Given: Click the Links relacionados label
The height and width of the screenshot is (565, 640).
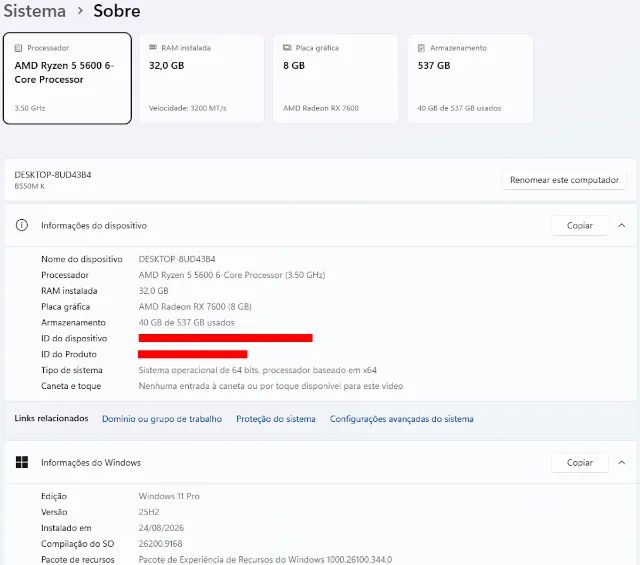Looking at the screenshot, I should click(51, 418).
